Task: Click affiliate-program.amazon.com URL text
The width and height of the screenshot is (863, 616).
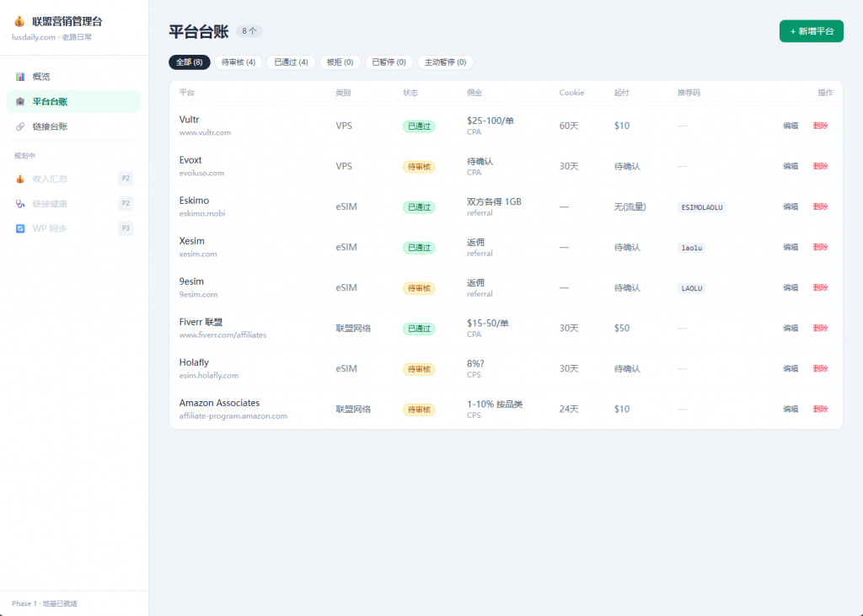Action: click(233, 416)
